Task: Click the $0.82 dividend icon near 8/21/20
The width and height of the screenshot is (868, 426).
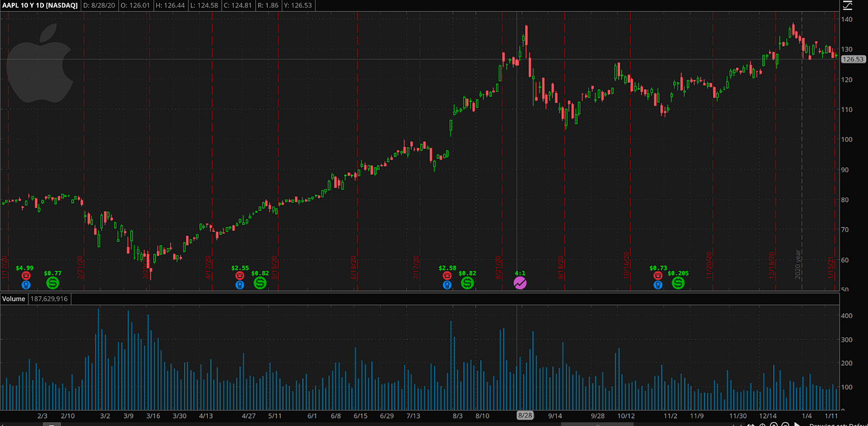Action: coord(467,283)
